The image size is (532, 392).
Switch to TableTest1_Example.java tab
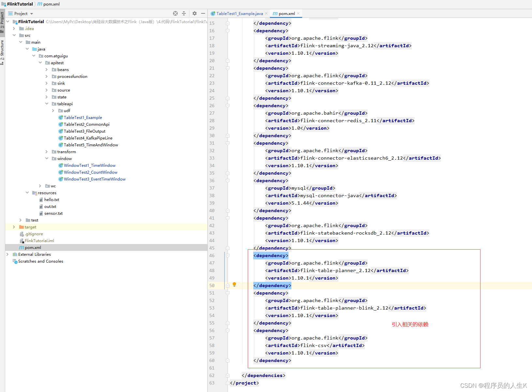pos(239,13)
